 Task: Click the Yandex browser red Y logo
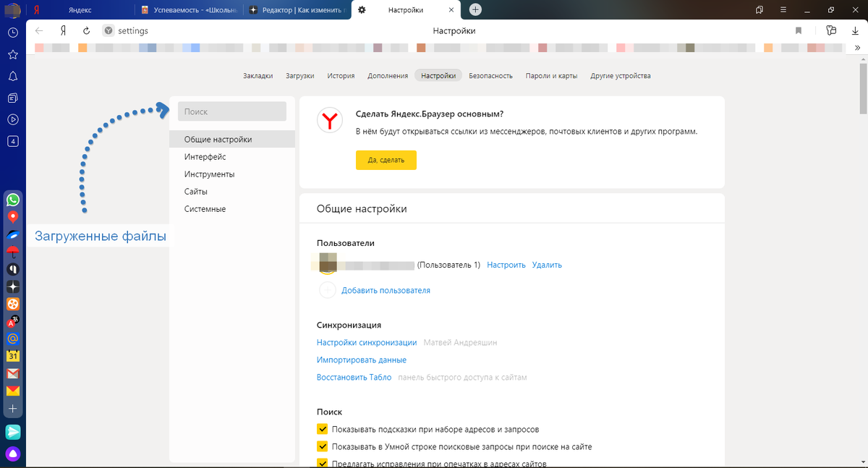(x=330, y=120)
